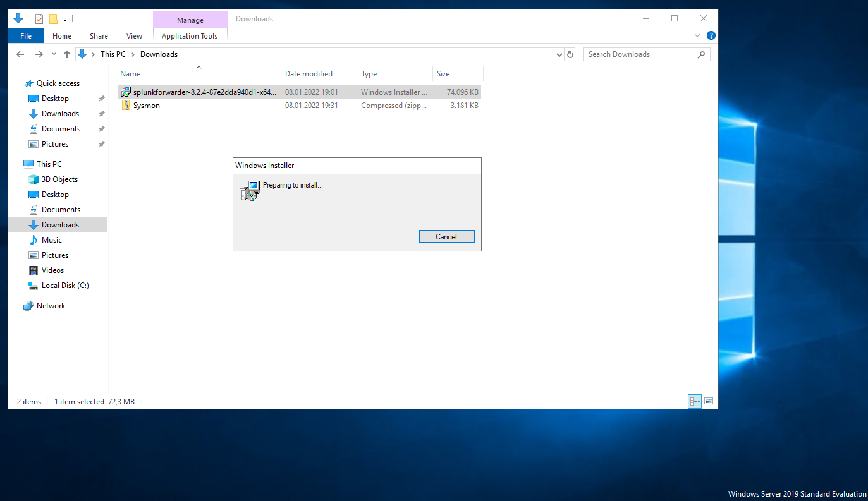Click the Properties quick access icon
This screenshot has width=868, height=501.
coord(39,19)
